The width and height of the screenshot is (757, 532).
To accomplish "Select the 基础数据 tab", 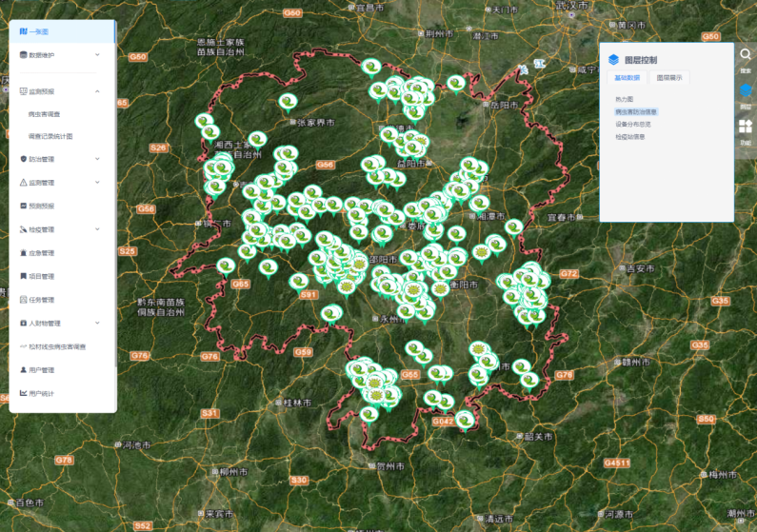I will click(x=628, y=78).
